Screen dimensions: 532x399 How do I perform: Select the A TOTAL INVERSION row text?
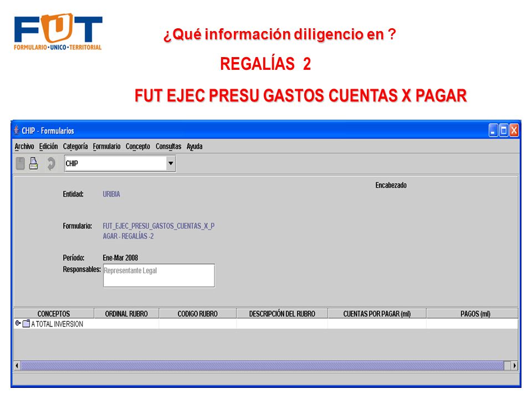pos(57,324)
